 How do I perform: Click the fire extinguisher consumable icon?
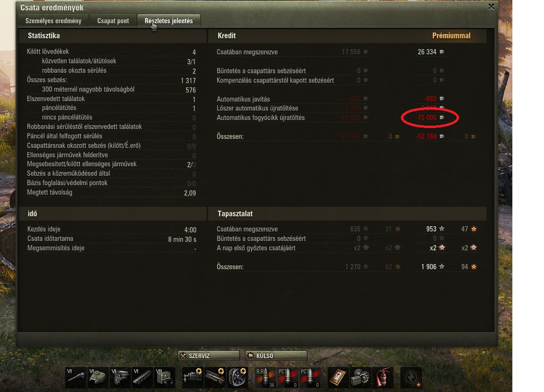[x=382, y=377]
